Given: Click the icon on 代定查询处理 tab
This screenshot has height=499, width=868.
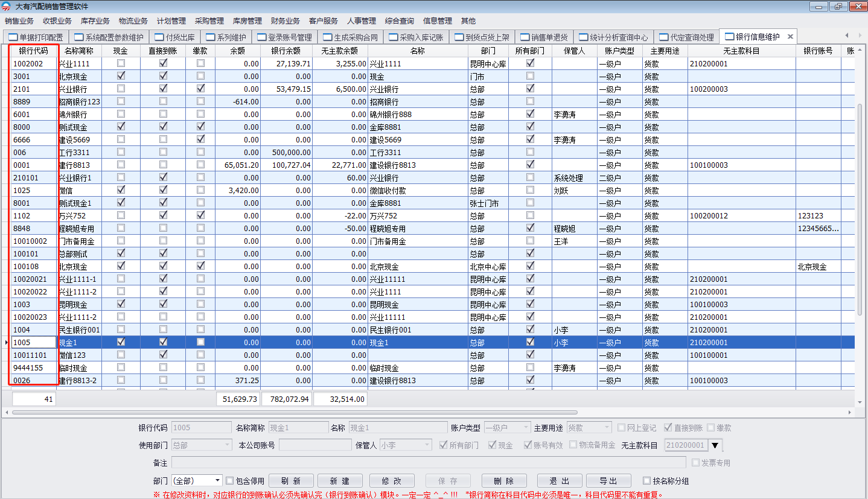Looking at the screenshot, I should coord(664,37).
